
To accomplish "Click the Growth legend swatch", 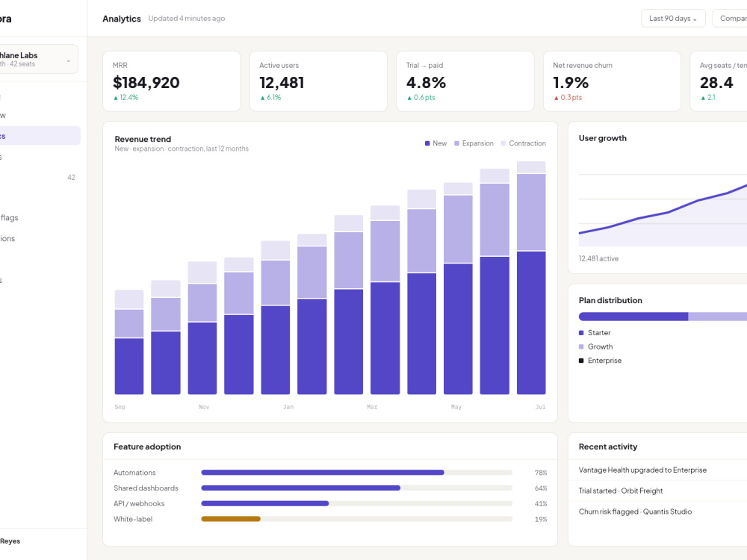I will click(581, 346).
